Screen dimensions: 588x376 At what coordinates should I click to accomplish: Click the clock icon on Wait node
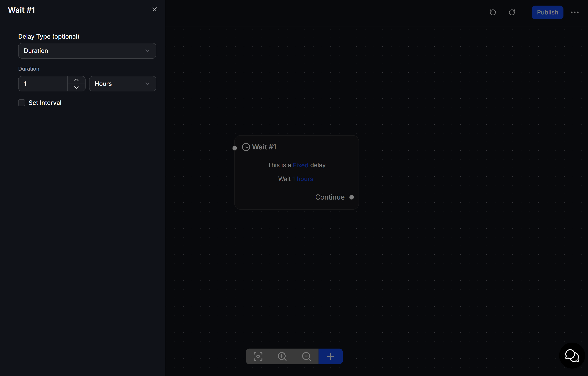point(246,147)
